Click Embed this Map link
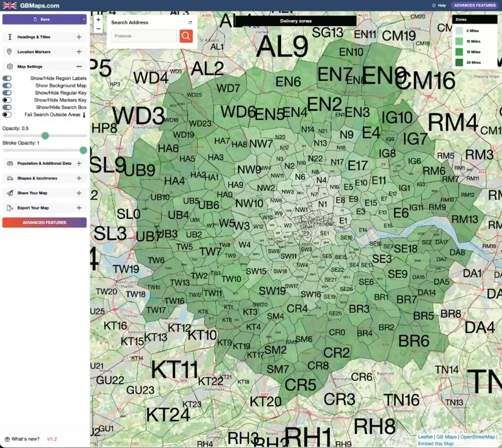 [x=435, y=443]
